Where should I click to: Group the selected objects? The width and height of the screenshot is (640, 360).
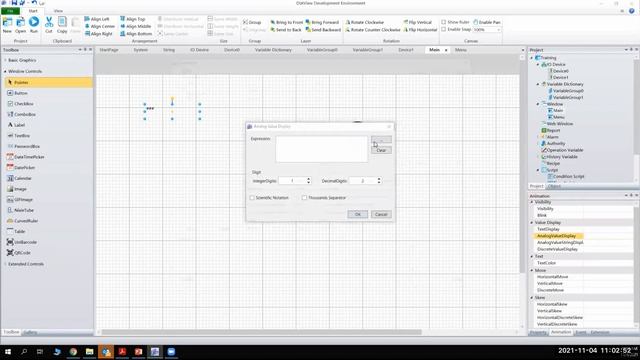coord(252,22)
